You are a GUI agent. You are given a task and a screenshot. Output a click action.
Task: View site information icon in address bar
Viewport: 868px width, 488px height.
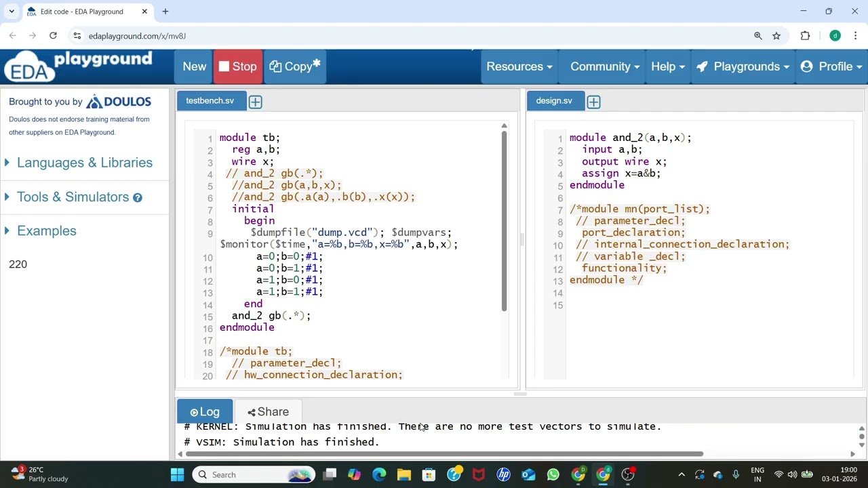point(77,36)
